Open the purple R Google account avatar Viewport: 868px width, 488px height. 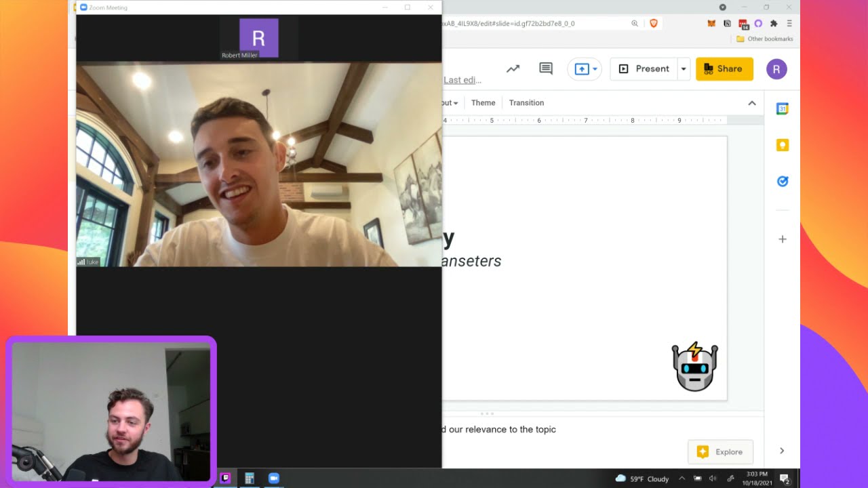[776, 69]
